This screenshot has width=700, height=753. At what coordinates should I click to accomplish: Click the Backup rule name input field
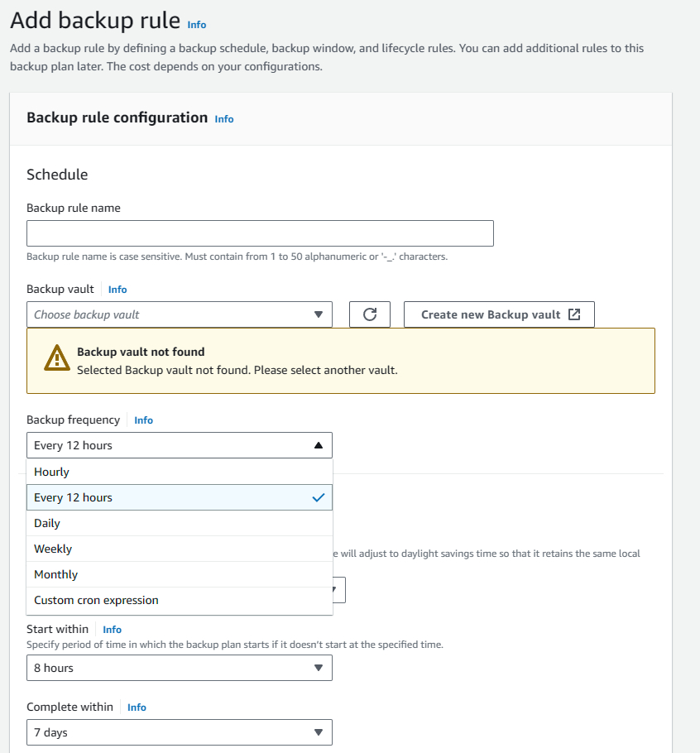(x=260, y=233)
